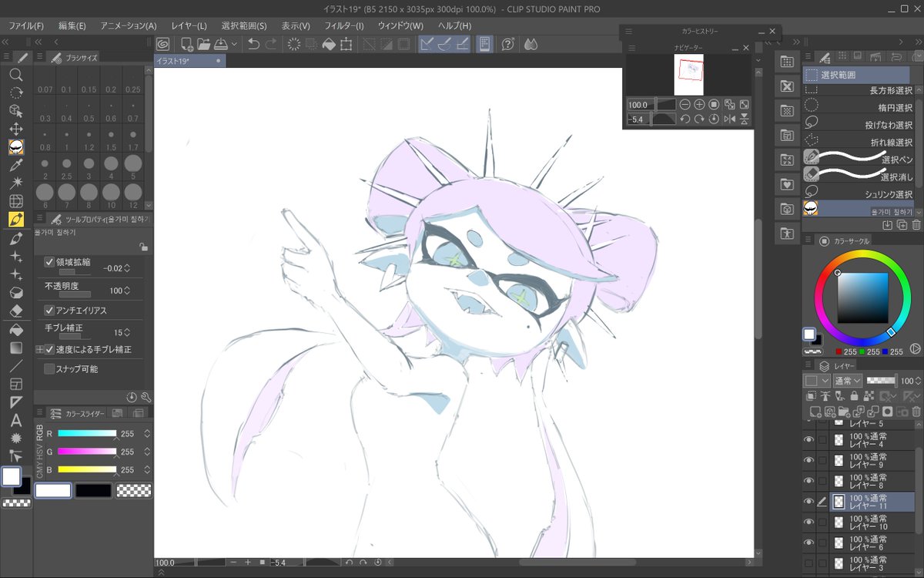The width and height of the screenshot is (924, 578).
Task: Expand the 速度による手ブレ補正 plus expander
Action: point(39,349)
